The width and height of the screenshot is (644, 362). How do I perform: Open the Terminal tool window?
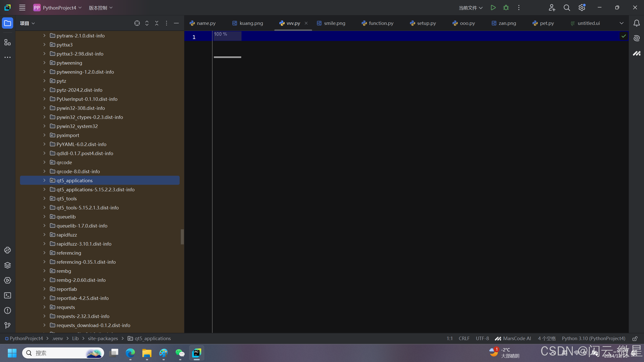coord(8,295)
